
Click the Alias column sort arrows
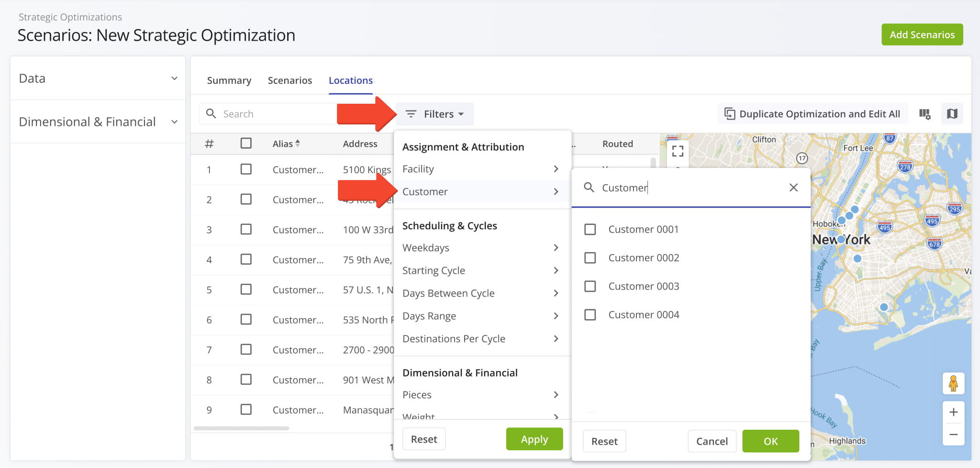coord(298,143)
